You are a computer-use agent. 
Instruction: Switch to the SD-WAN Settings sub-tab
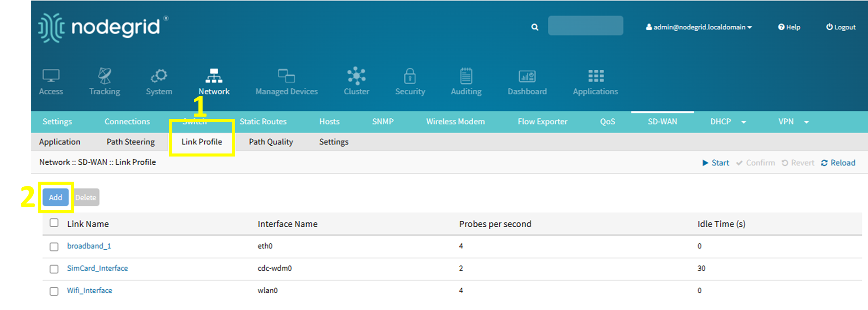pyautogui.click(x=334, y=142)
